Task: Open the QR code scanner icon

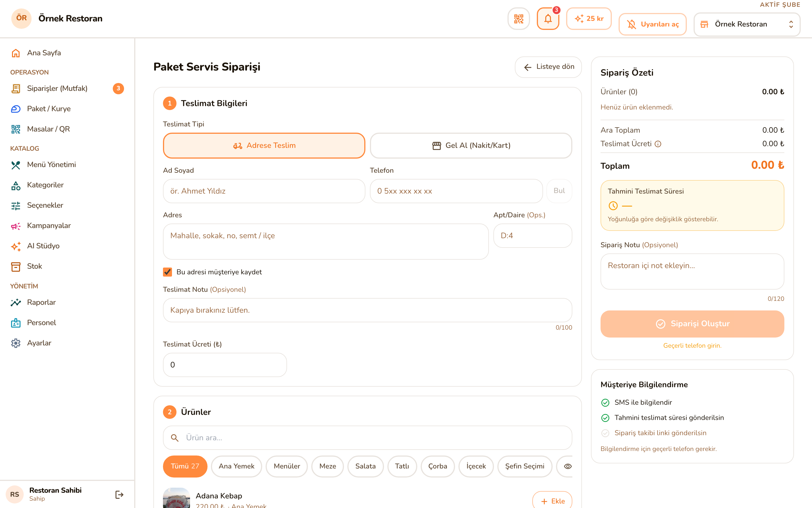Action: pos(518,18)
